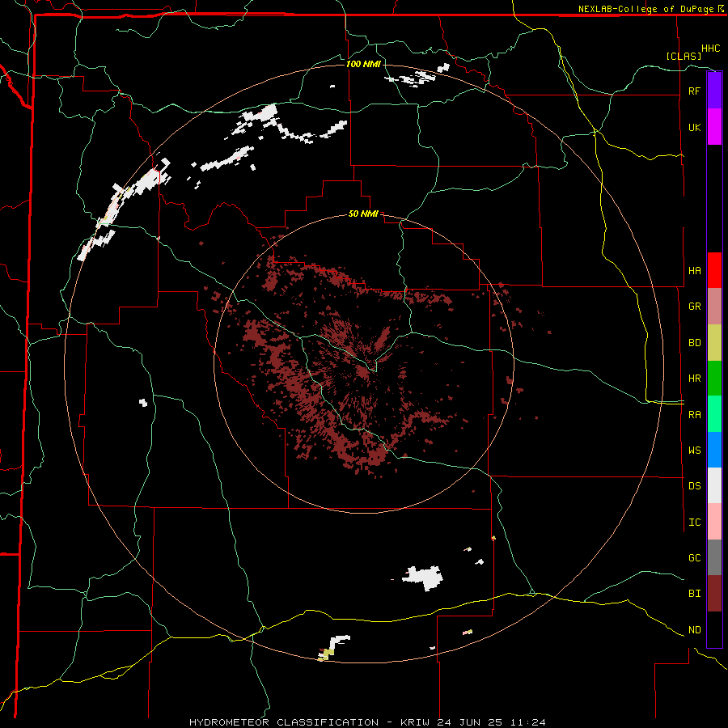Click the GR salmon legend swatch

pos(714,307)
